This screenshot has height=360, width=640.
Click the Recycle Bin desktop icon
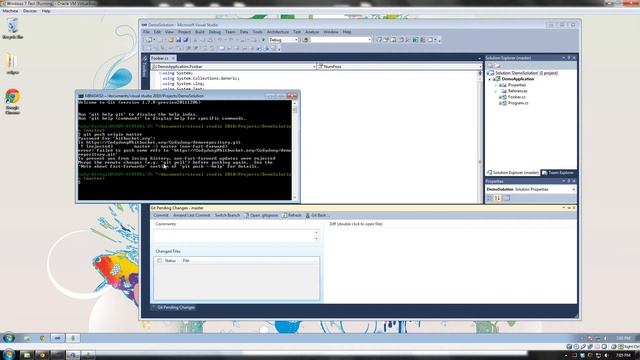(x=13, y=28)
